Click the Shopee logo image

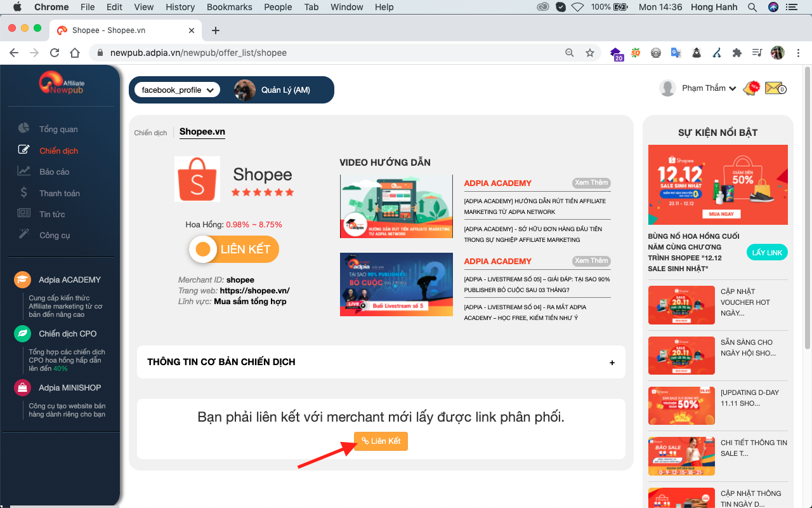197,179
